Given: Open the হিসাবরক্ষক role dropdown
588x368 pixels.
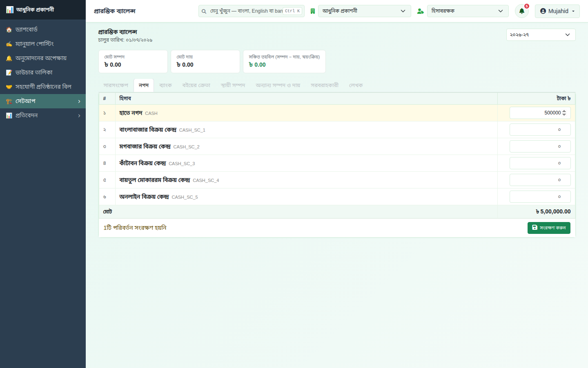Looking at the screenshot, I should [468, 11].
